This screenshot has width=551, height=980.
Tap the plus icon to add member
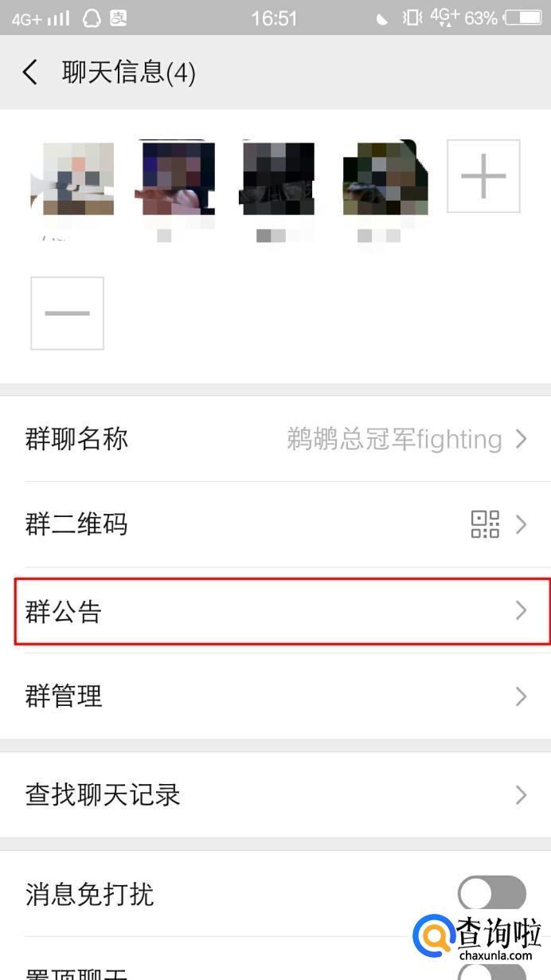tap(483, 176)
